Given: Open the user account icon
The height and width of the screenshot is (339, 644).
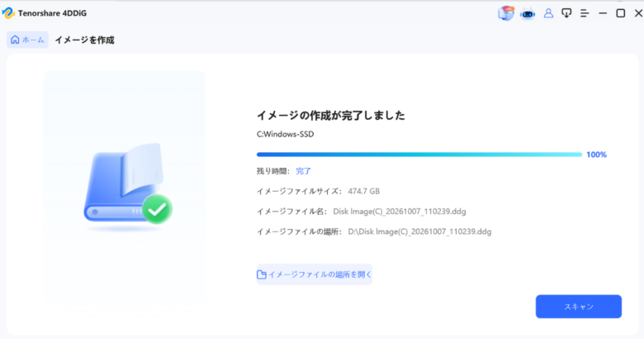Looking at the screenshot, I should click(x=548, y=13).
